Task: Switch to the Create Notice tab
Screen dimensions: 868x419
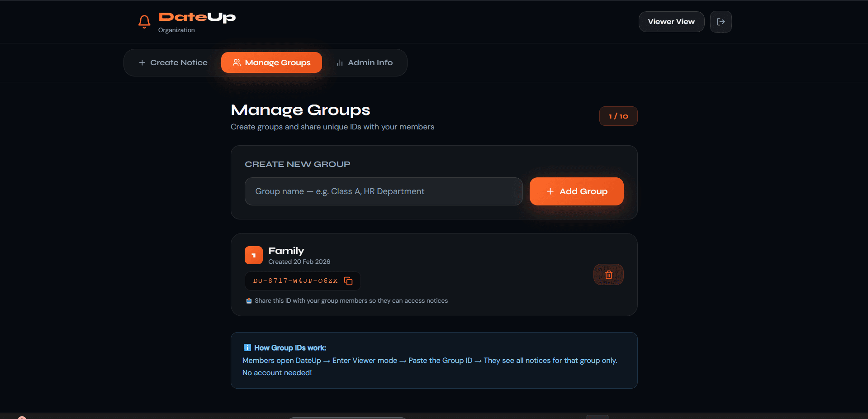Action: 173,62
